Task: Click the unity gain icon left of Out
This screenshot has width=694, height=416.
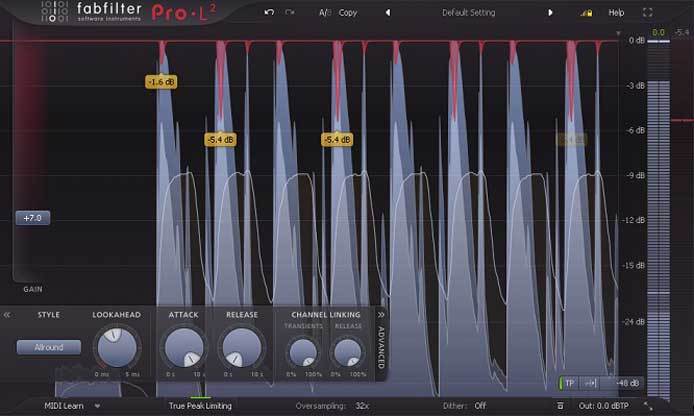Action: pyautogui.click(x=560, y=405)
